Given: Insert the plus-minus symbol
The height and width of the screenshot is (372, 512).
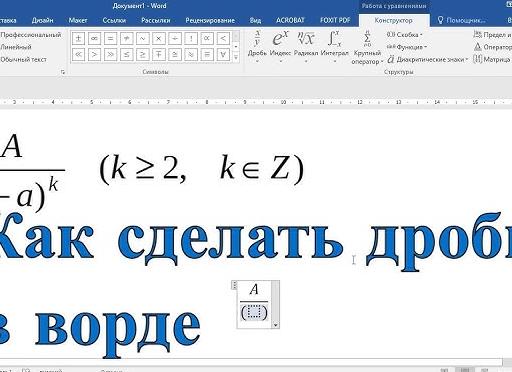Looking at the screenshot, I should pyautogui.click(x=78, y=38).
